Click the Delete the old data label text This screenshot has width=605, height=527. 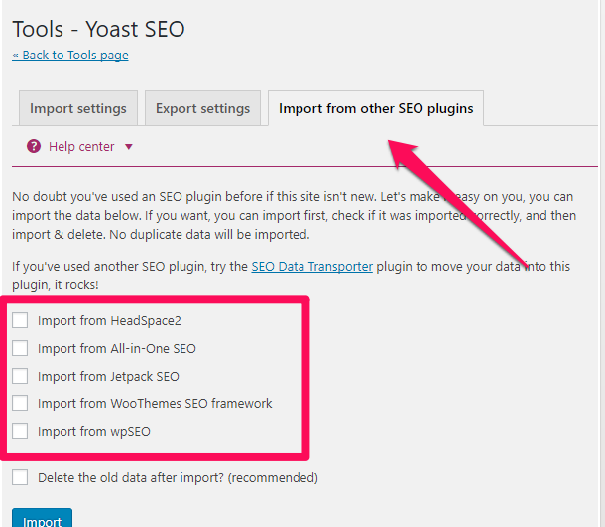178,478
